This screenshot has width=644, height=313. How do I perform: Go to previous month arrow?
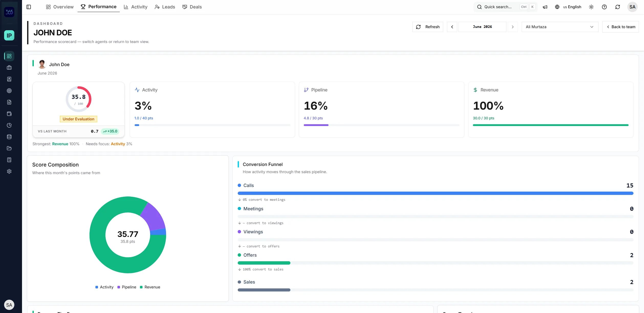[452, 27]
